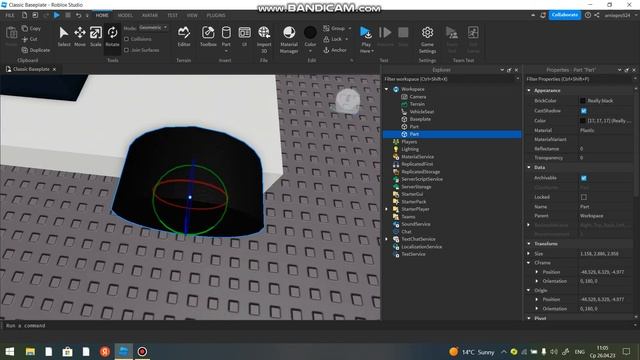Click the Lock tool
Image resolution: width=640 pixels, height=360 pixels.
(x=333, y=39)
